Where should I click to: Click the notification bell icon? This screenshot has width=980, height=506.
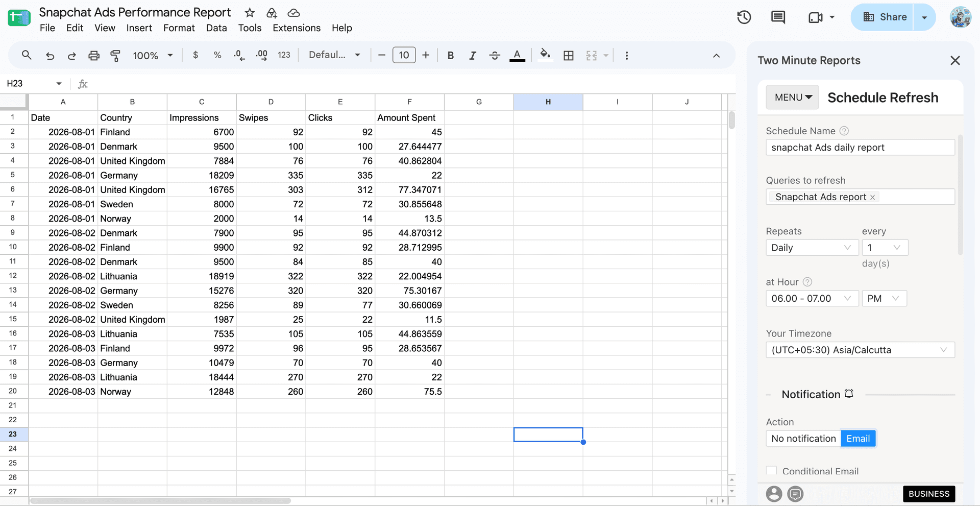click(x=849, y=394)
